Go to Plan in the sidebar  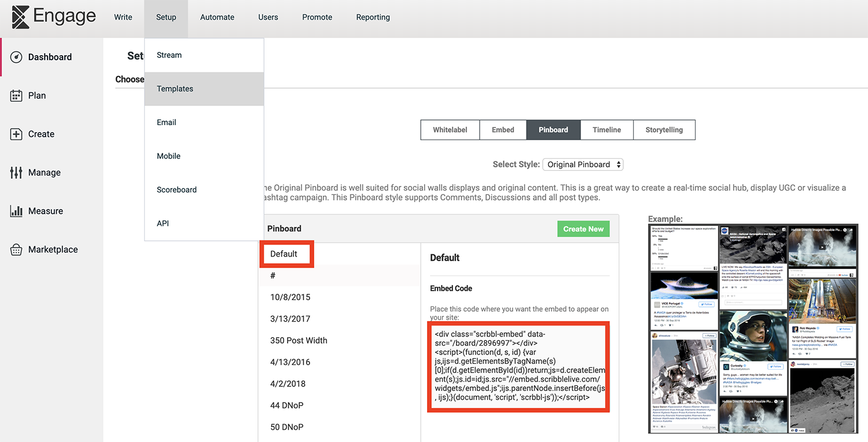pos(37,96)
